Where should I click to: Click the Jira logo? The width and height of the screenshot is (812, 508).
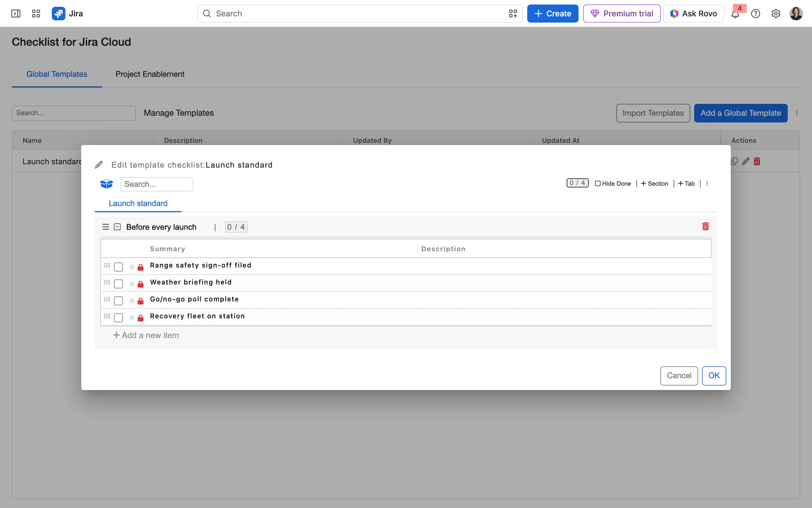[67, 14]
